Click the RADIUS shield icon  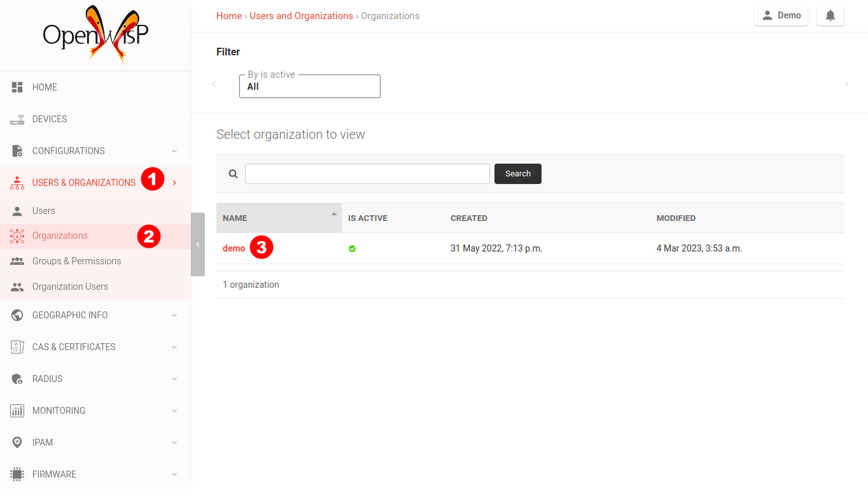tap(17, 379)
